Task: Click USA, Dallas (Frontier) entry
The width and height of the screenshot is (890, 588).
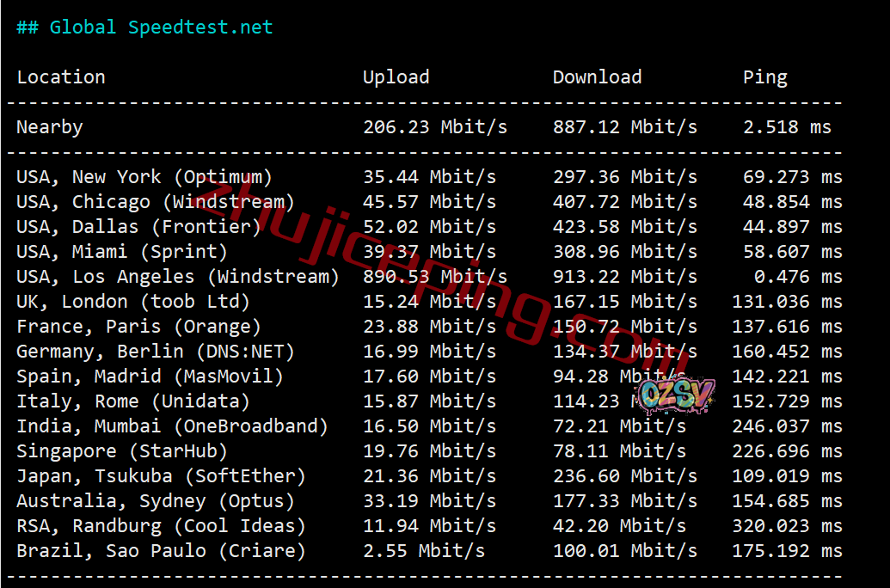Action: (x=138, y=227)
